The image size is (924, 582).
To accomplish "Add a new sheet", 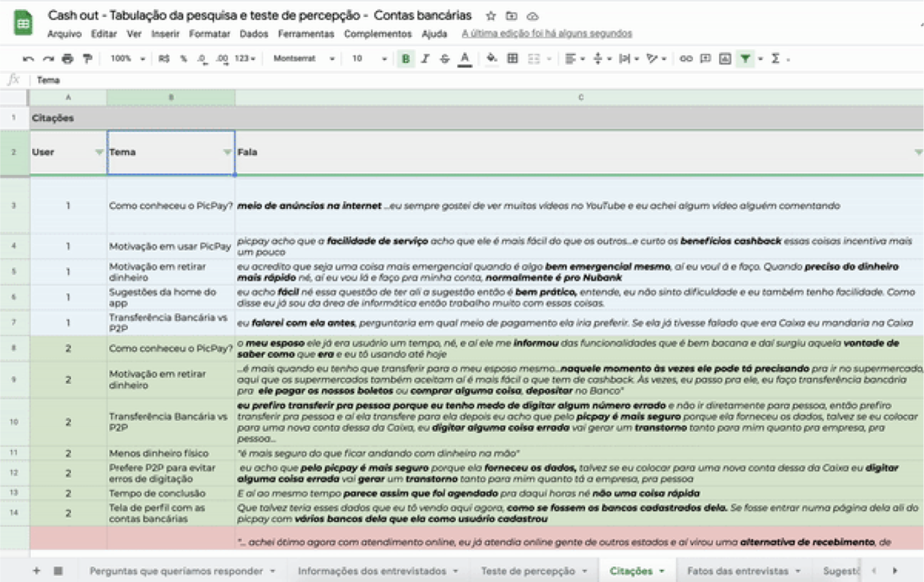I will pos(37,570).
